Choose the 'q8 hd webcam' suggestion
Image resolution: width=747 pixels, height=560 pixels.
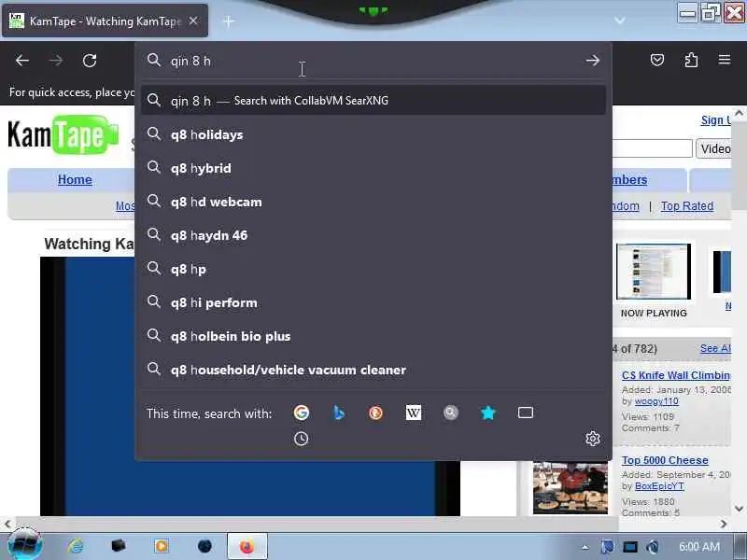click(373, 202)
